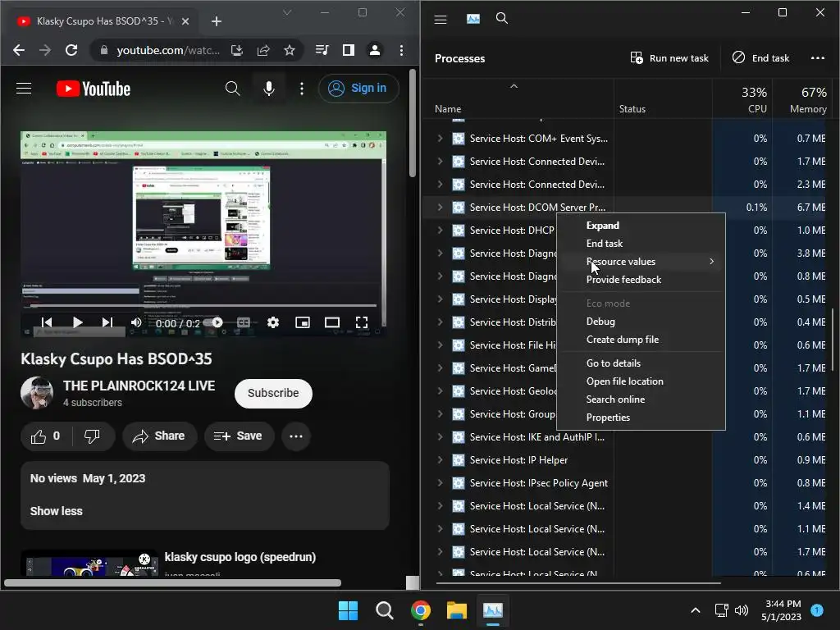Select Search online menu entry
The width and height of the screenshot is (840, 630).
click(615, 399)
